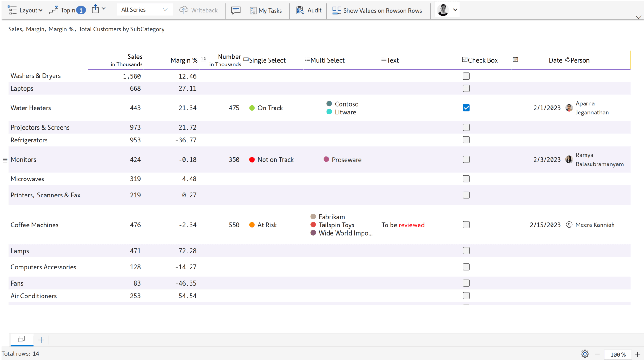
Task: Click the zoom out minus icon
Action: click(597, 354)
